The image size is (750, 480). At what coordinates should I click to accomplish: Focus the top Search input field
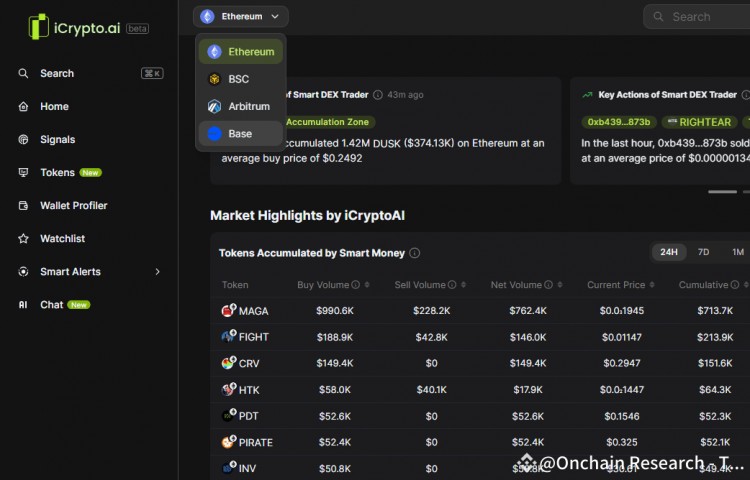point(698,17)
